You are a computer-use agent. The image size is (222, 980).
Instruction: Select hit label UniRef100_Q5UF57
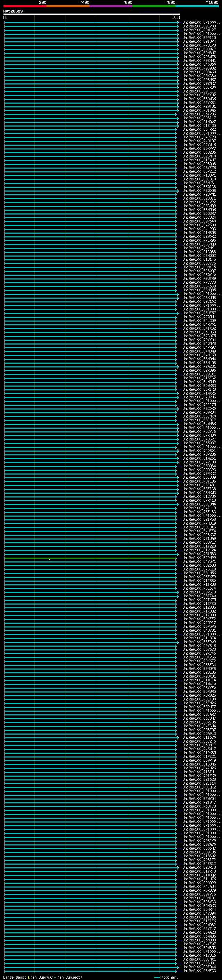click(199, 313)
